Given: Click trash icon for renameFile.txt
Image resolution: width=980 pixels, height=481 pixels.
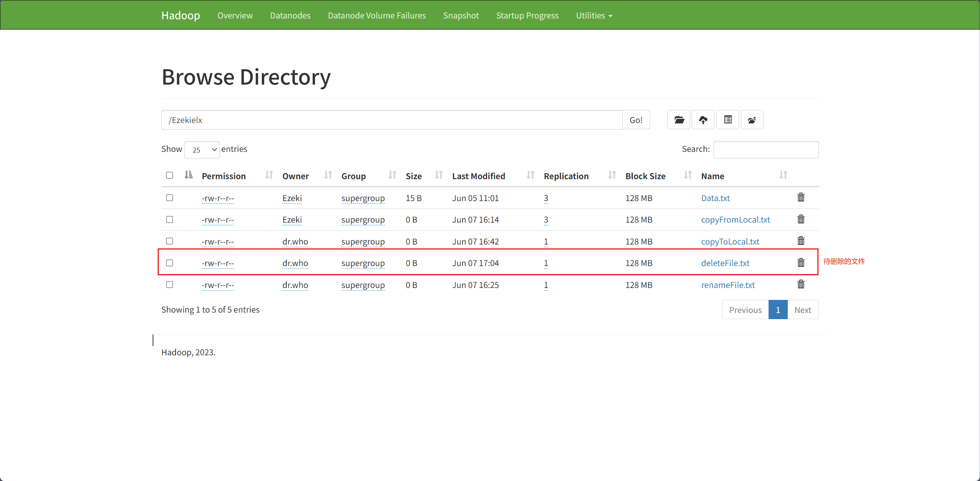Looking at the screenshot, I should pyautogui.click(x=801, y=285).
